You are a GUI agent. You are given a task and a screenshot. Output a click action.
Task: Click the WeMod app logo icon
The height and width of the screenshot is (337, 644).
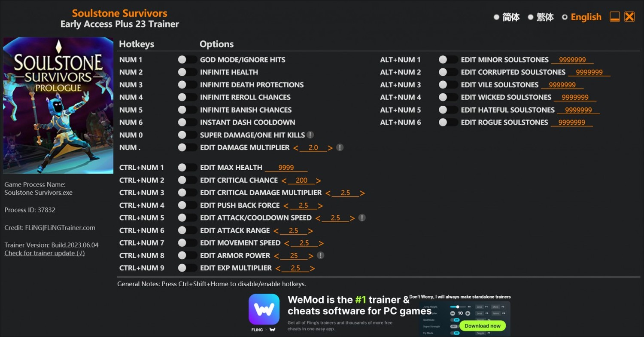tap(264, 309)
